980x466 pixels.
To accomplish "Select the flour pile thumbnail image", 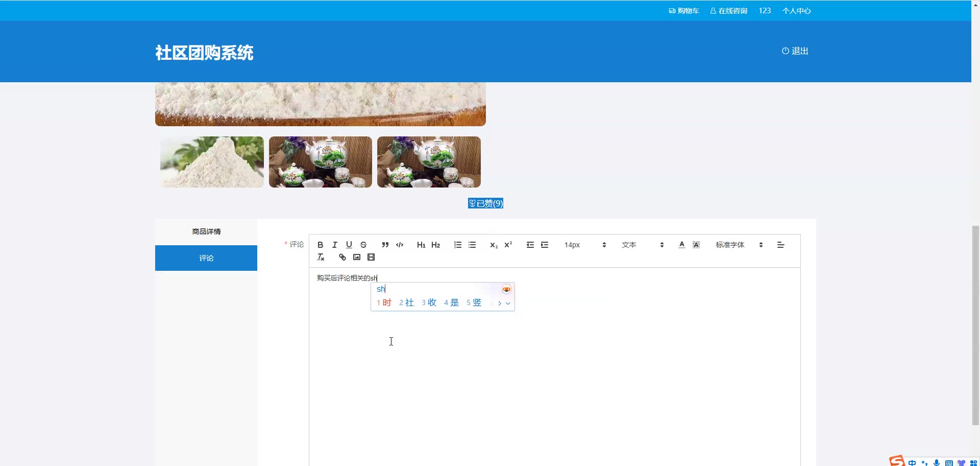I will pyautogui.click(x=212, y=162).
